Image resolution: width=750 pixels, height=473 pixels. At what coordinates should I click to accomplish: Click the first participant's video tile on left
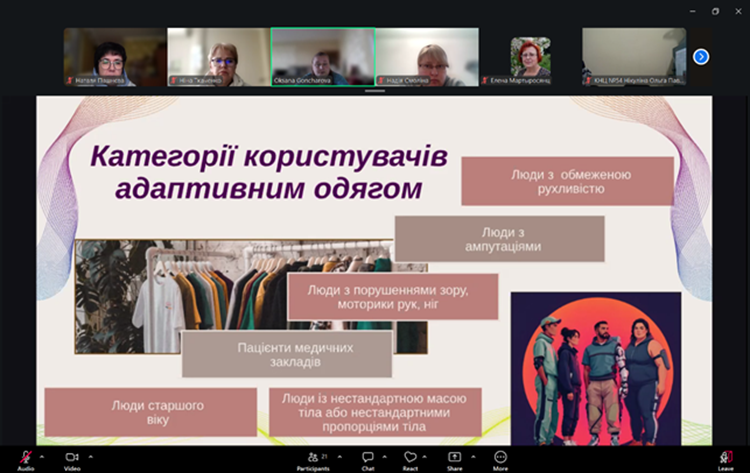pyautogui.click(x=114, y=57)
